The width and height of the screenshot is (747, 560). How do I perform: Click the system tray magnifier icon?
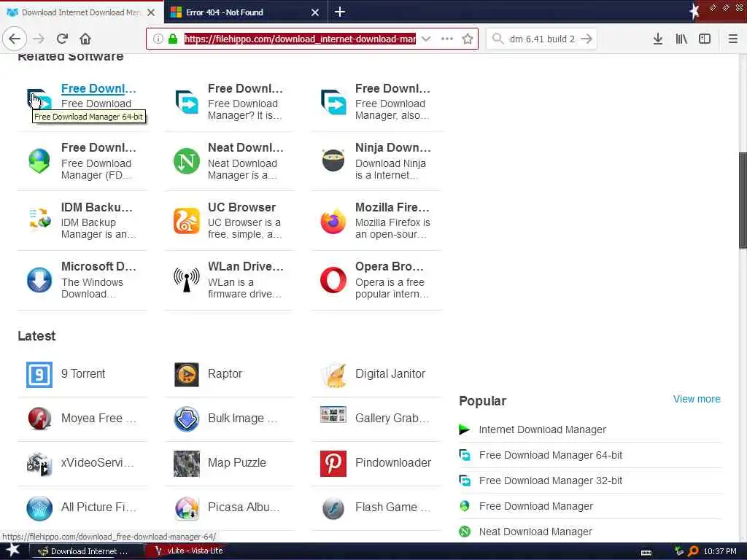point(693,551)
